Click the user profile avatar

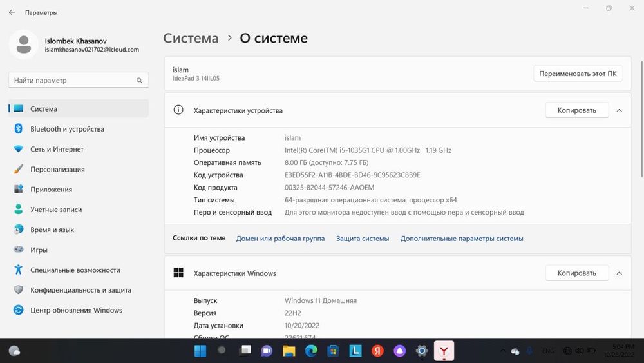point(23,44)
